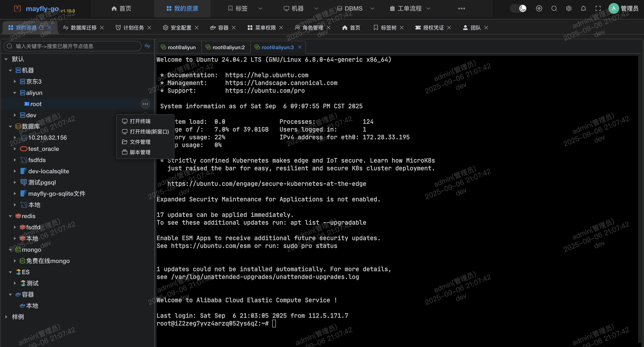This screenshot has width=644, height=347.
Task: Close the 菜单权限 tab
Action: pos(281,28)
